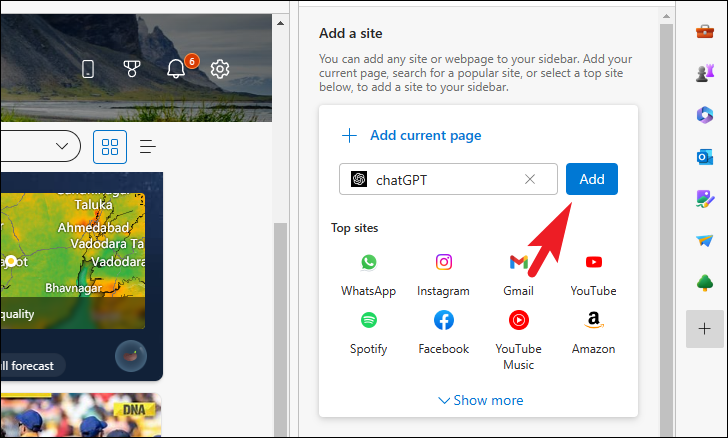
Task: Open the Drop paper plane sidebar icon
Action: pyautogui.click(x=704, y=240)
